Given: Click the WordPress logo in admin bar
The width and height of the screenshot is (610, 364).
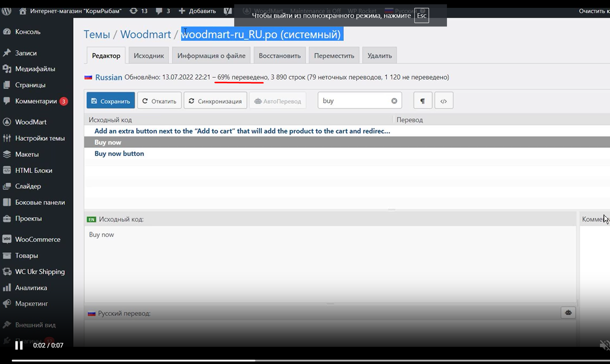Looking at the screenshot, I should click(6, 11).
